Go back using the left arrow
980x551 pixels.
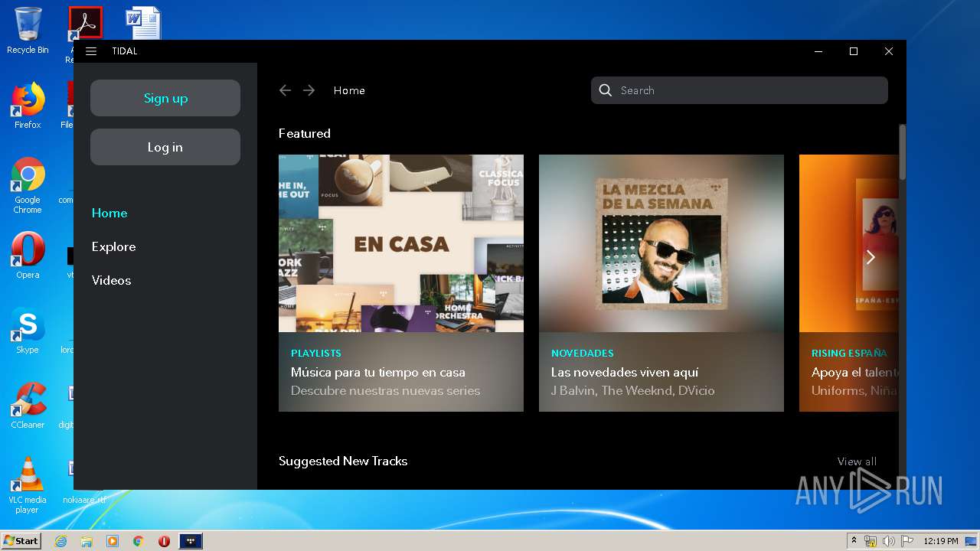coord(285,90)
